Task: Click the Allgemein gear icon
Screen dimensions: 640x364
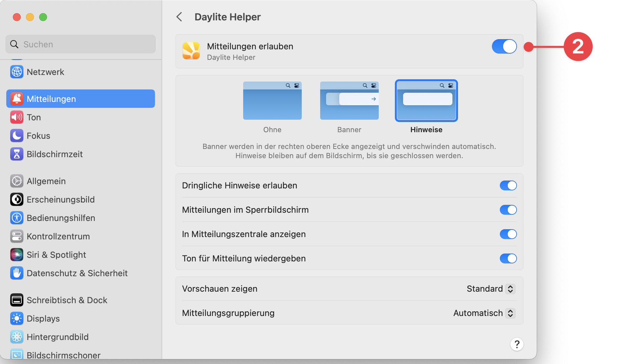Action: 17,181
